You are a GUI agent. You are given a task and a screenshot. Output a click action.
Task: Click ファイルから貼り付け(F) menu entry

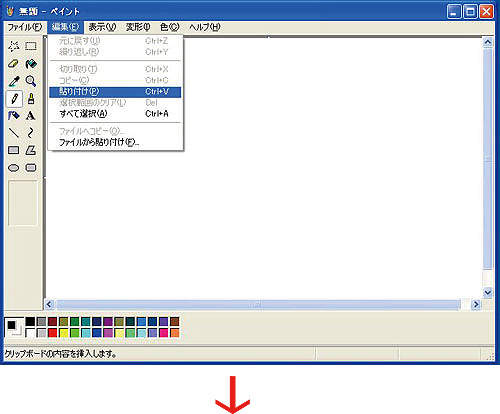pyautogui.click(x=115, y=143)
